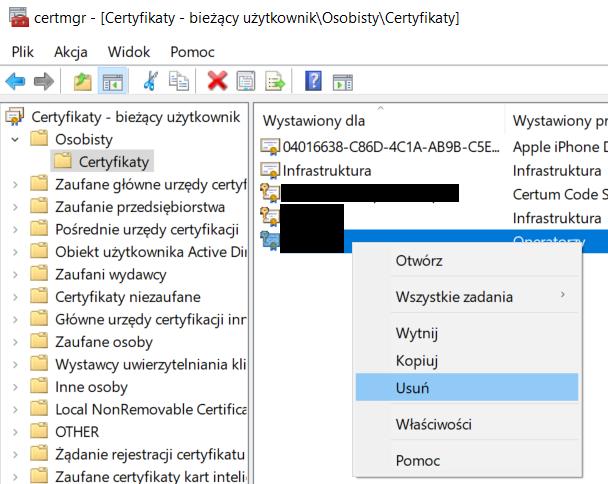Click key certificate icon in Certum Code row
The image size is (608, 484).
pyautogui.click(x=270, y=193)
